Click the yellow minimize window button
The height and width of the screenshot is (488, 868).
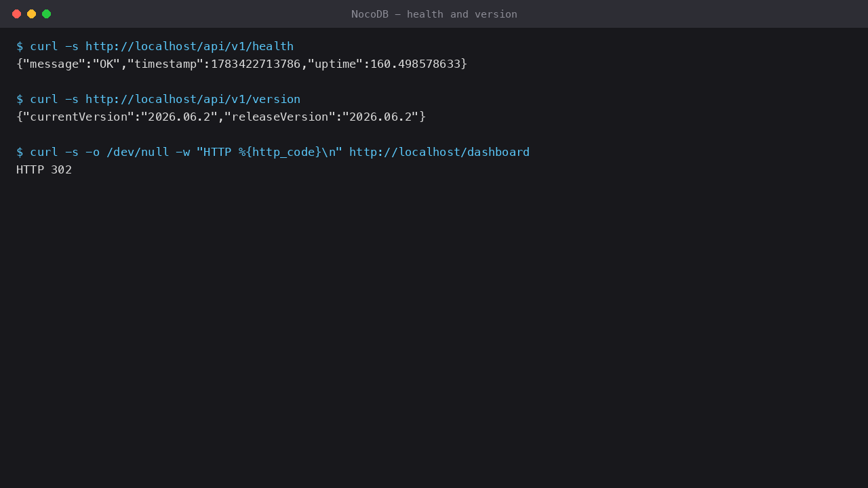(x=31, y=14)
